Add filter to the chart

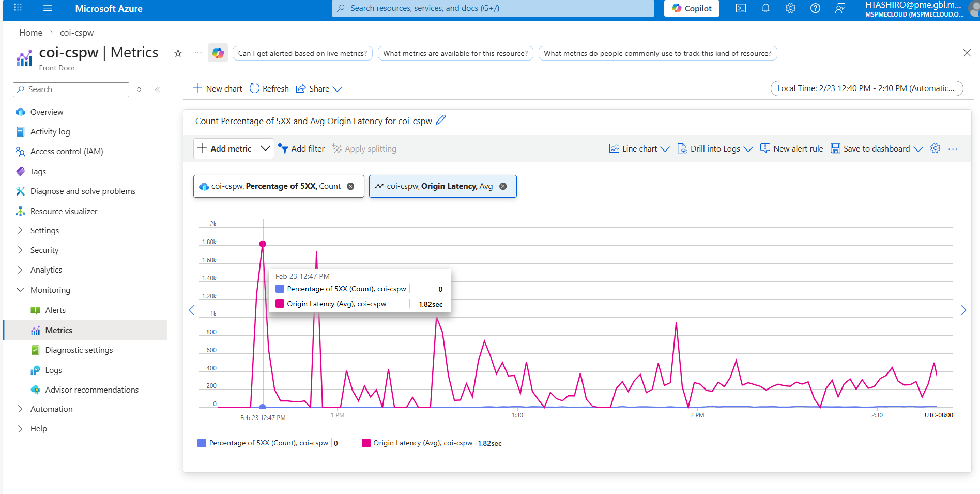(301, 148)
